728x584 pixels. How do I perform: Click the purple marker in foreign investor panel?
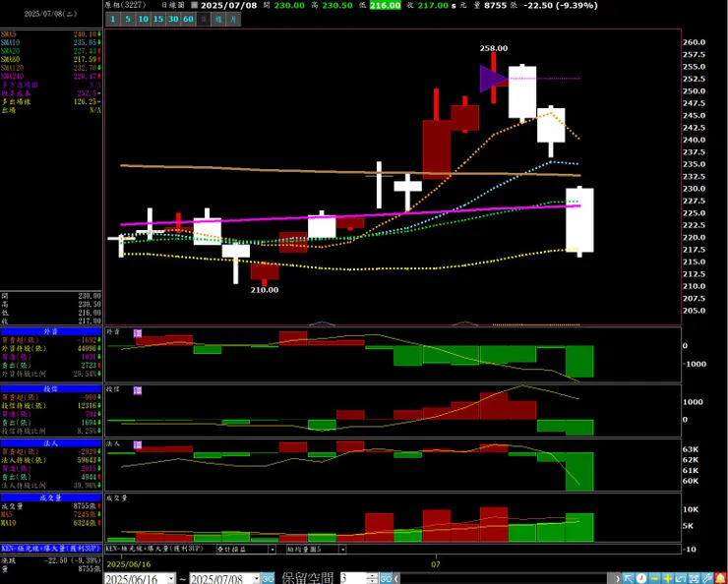[138, 333]
